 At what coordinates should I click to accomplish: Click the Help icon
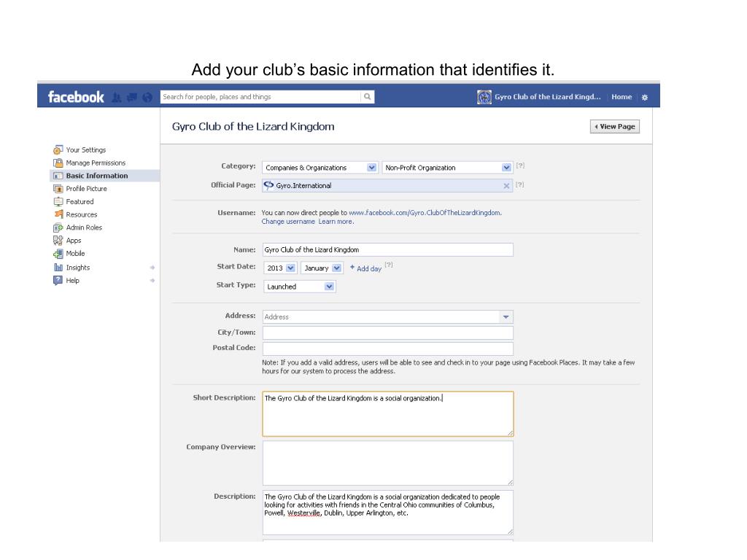58,281
